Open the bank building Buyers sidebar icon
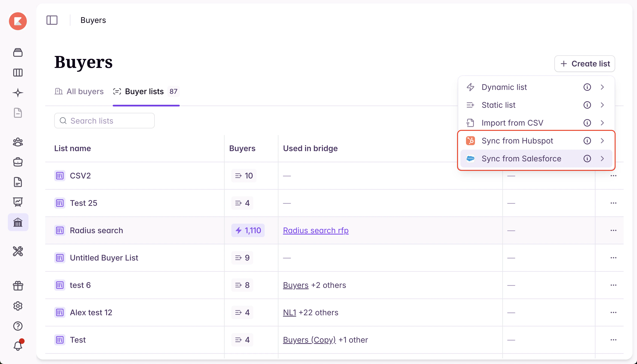637x364 pixels. (18, 222)
